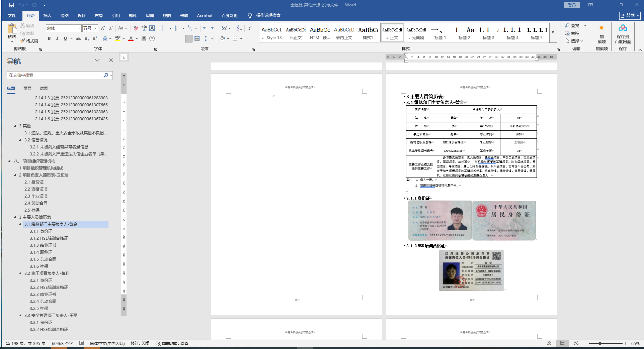Apply strikethrough formatting
This screenshot has height=349, width=644.
79,38
